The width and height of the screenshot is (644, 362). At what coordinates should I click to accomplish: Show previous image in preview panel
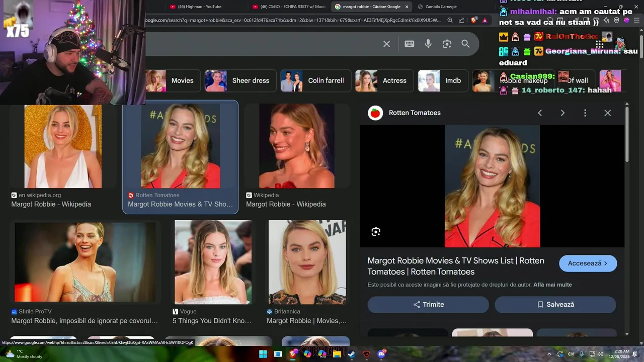click(x=540, y=113)
